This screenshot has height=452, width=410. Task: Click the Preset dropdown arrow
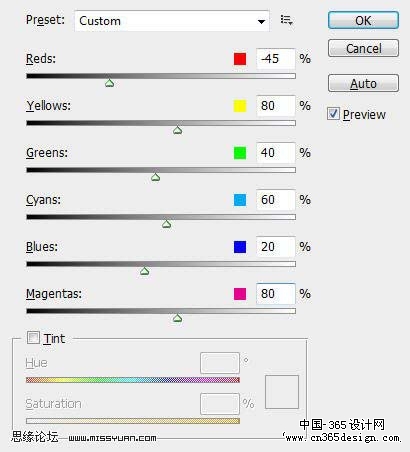pyautogui.click(x=261, y=22)
